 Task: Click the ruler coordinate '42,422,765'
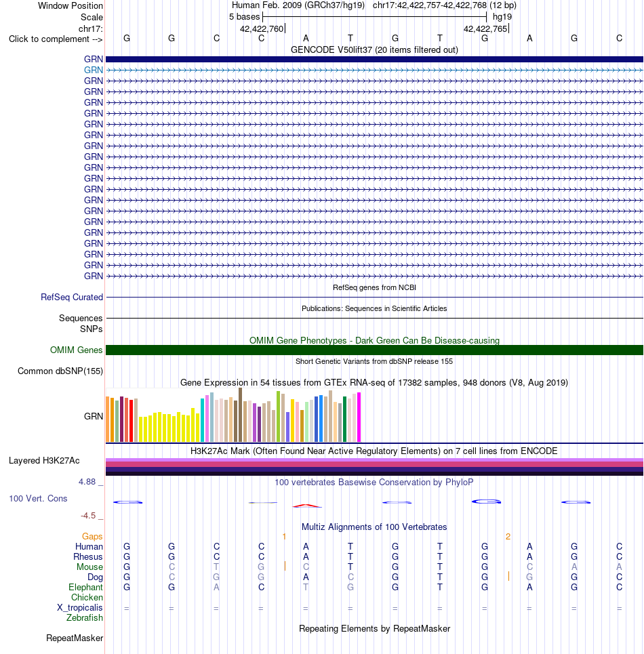click(485, 28)
